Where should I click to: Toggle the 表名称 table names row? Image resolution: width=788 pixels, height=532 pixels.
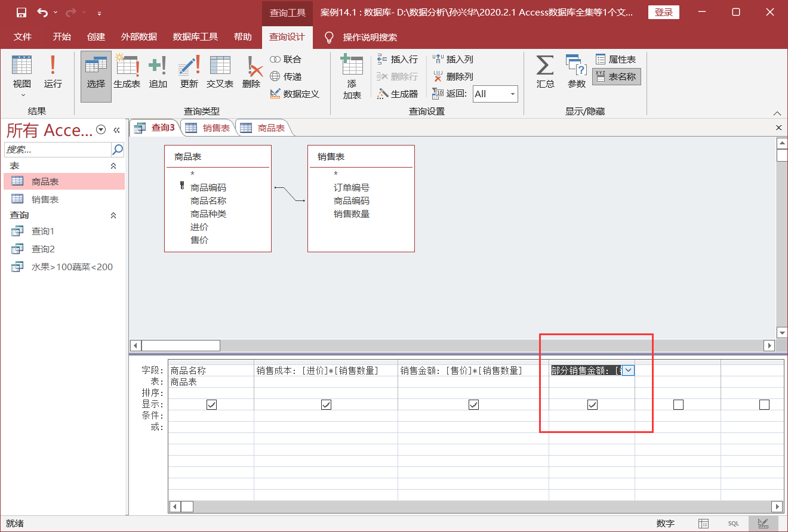coord(616,76)
